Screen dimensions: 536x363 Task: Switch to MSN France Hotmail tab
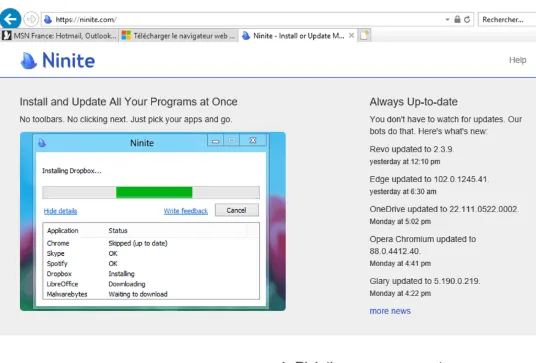59,36
